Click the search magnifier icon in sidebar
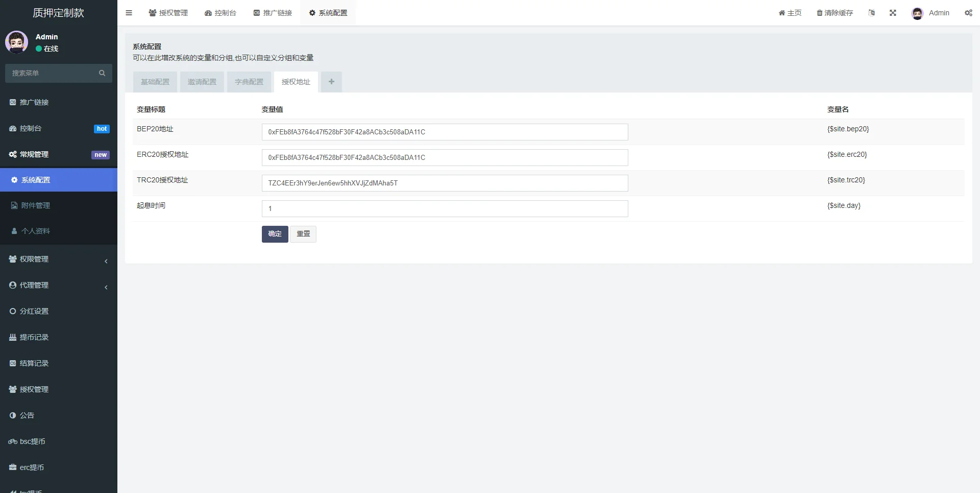Image resolution: width=980 pixels, height=493 pixels. tap(102, 73)
